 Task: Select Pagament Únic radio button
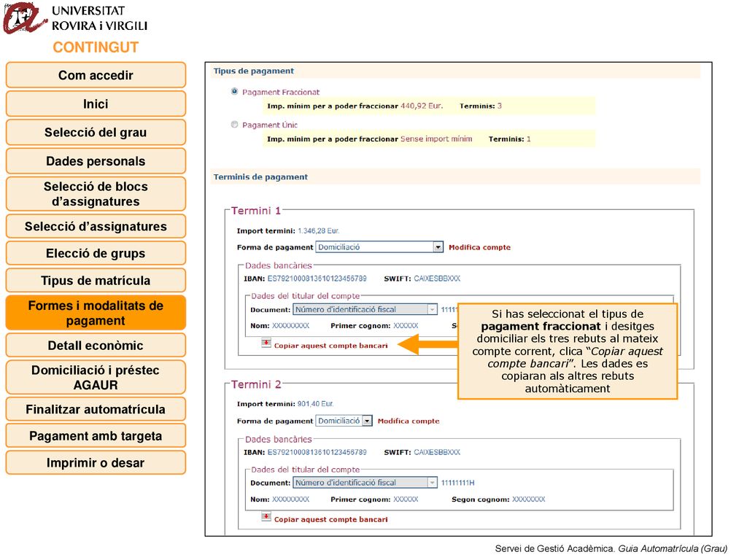234,124
